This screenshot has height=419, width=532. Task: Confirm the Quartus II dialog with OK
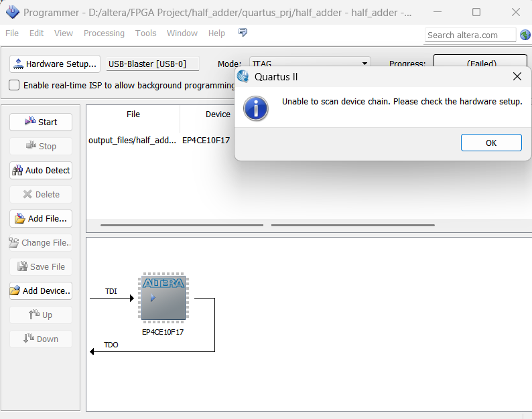click(x=491, y=143)
